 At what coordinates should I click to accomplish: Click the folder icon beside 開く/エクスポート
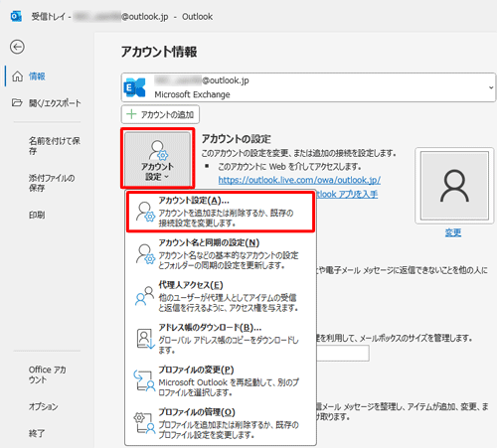(x=17, y=102)
